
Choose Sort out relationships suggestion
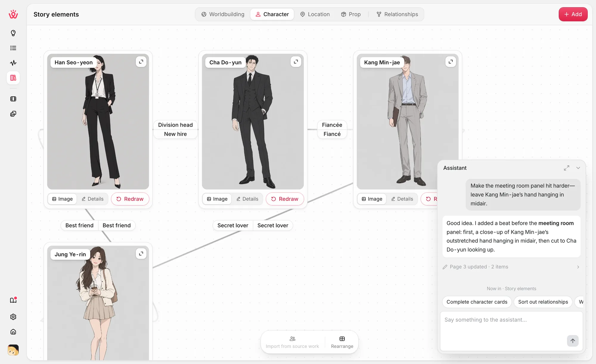pyautogui.click(x=543, y=302)
